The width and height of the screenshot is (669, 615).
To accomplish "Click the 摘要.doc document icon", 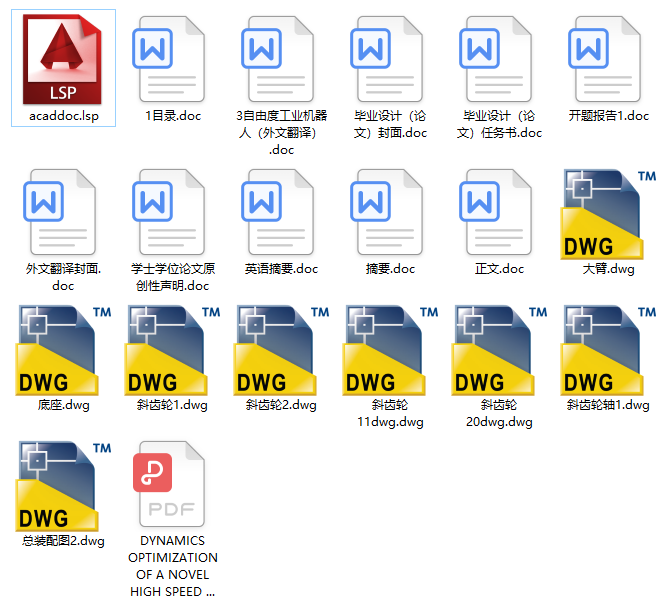I will pos(387,212).
